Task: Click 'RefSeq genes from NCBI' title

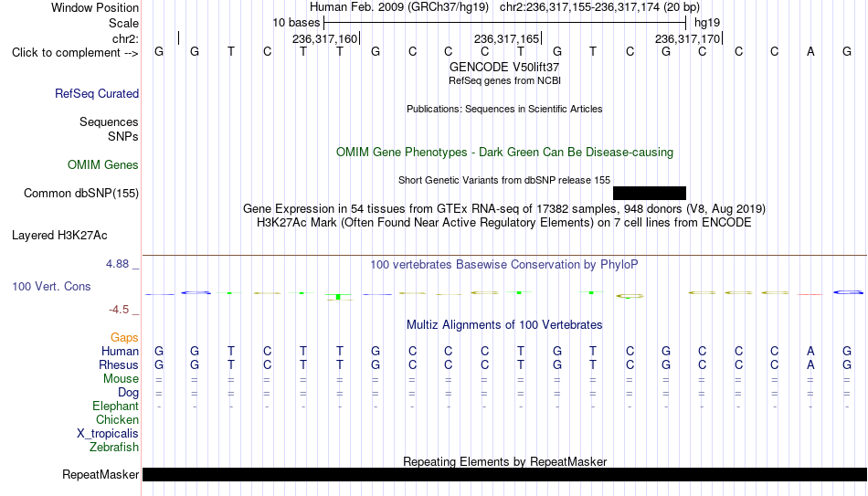Action: 505,80
